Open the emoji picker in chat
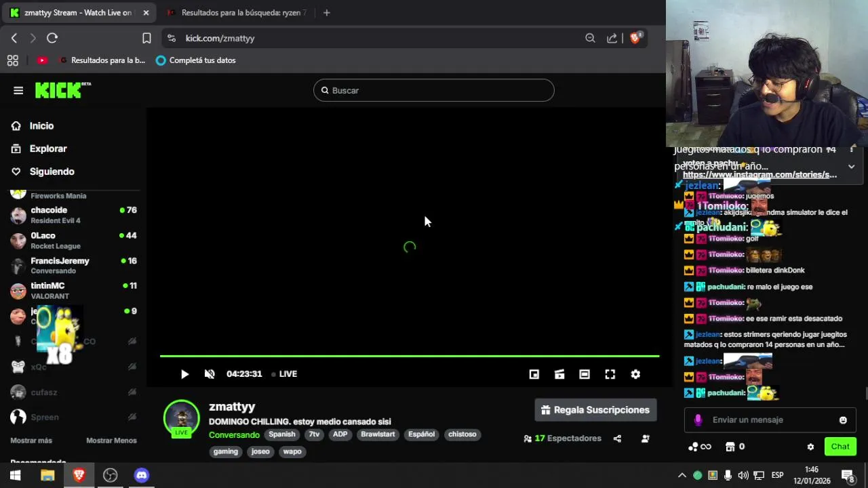This screenshot has width=868, height=488. tap(843, 420)
